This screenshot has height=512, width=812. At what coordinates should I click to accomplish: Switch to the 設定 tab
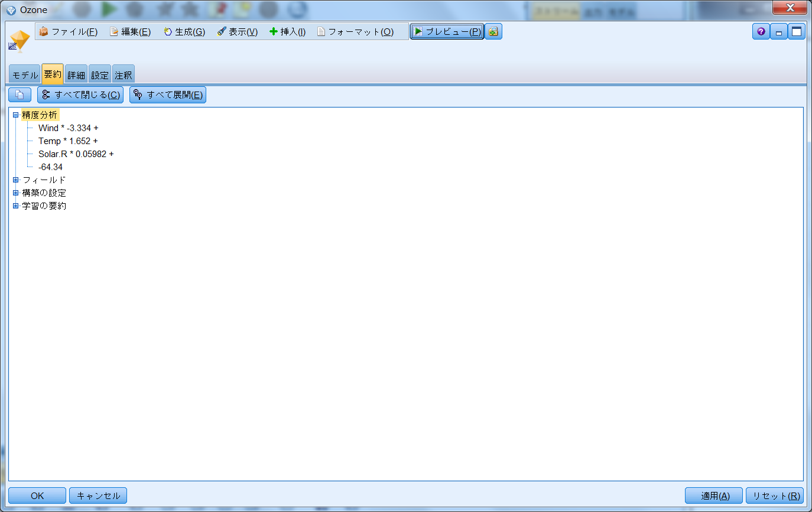(x=100, y=75)
